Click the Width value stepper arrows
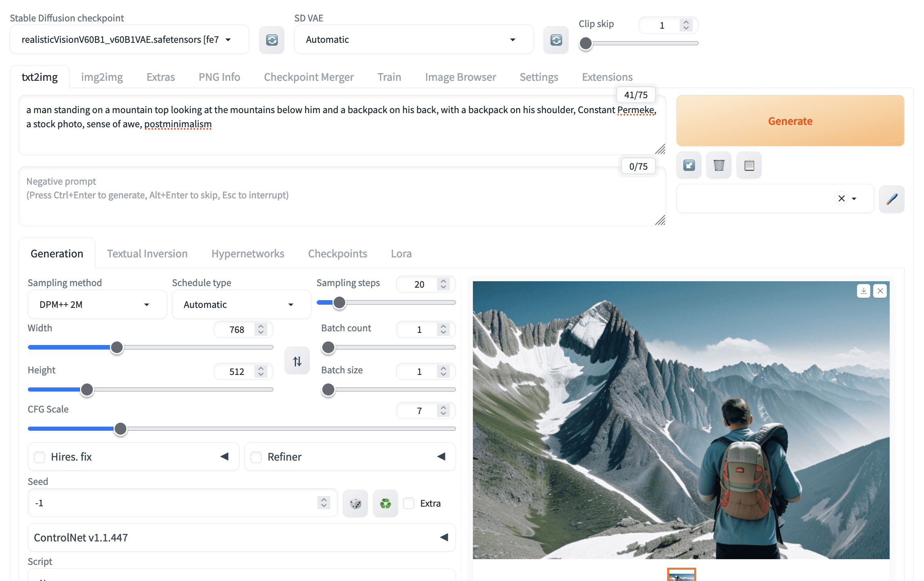 point(261,329)
